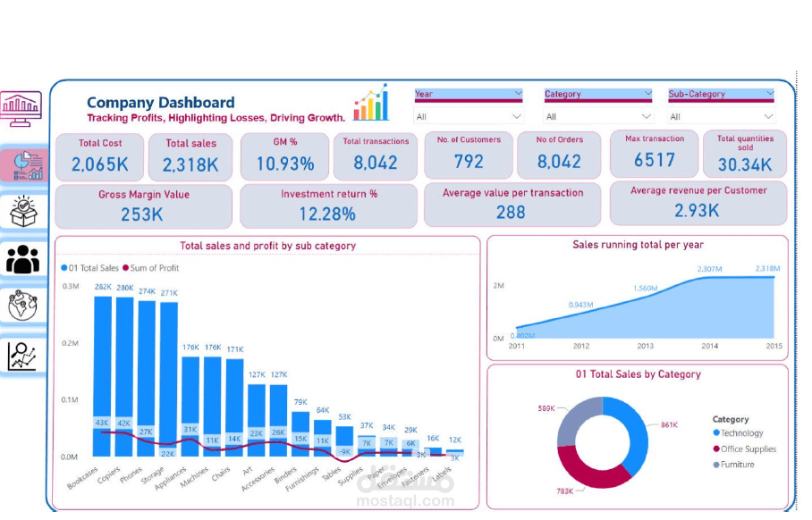812x520 pixels.
Task: Click Average value per transaction 288
Action: click(512, 205)
